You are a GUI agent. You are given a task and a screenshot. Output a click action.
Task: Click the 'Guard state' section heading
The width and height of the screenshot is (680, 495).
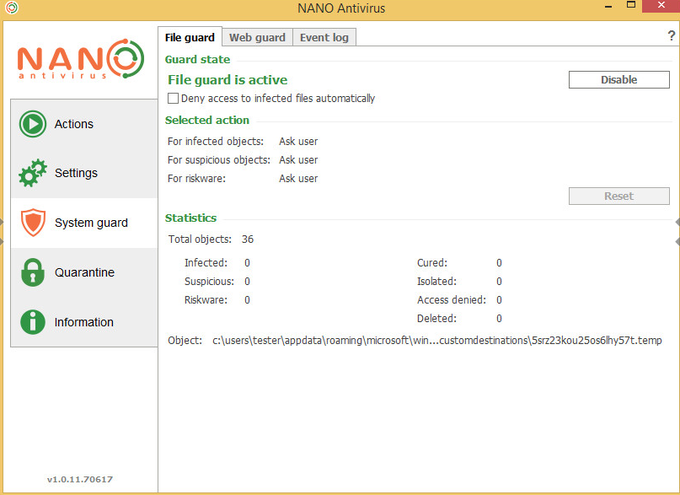pyautogui.click(x=197, y=59)
